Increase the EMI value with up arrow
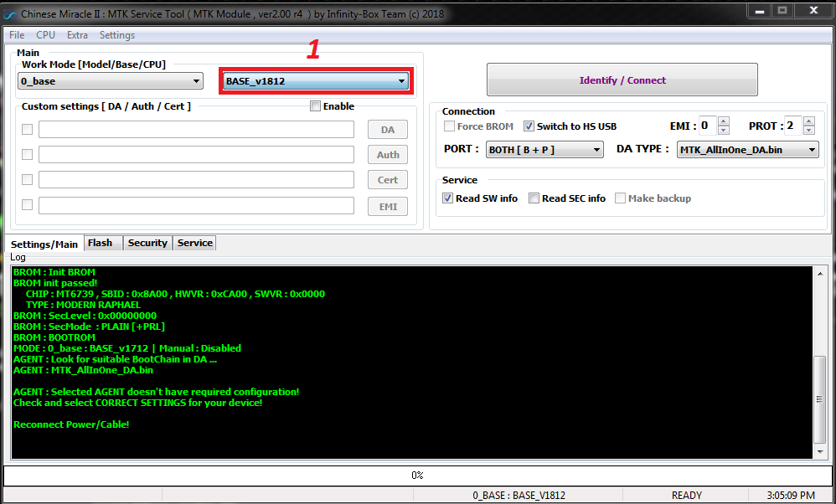The image size is (836, 504). point(724,121)
